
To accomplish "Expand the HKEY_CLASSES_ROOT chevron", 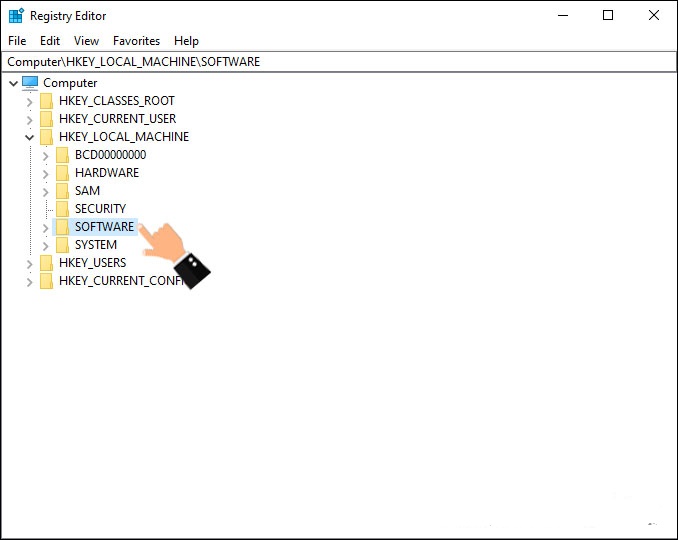I will (29, 102).
